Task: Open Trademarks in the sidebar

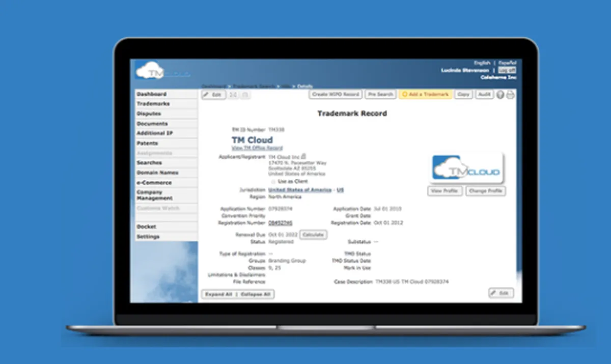Action: (x=166, y=104)
